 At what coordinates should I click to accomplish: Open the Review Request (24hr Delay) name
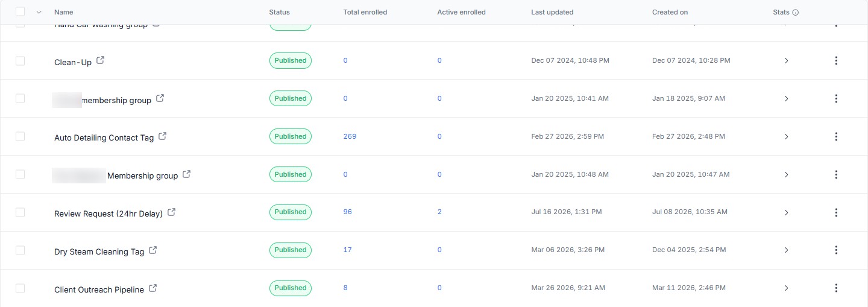pos(108,214)
